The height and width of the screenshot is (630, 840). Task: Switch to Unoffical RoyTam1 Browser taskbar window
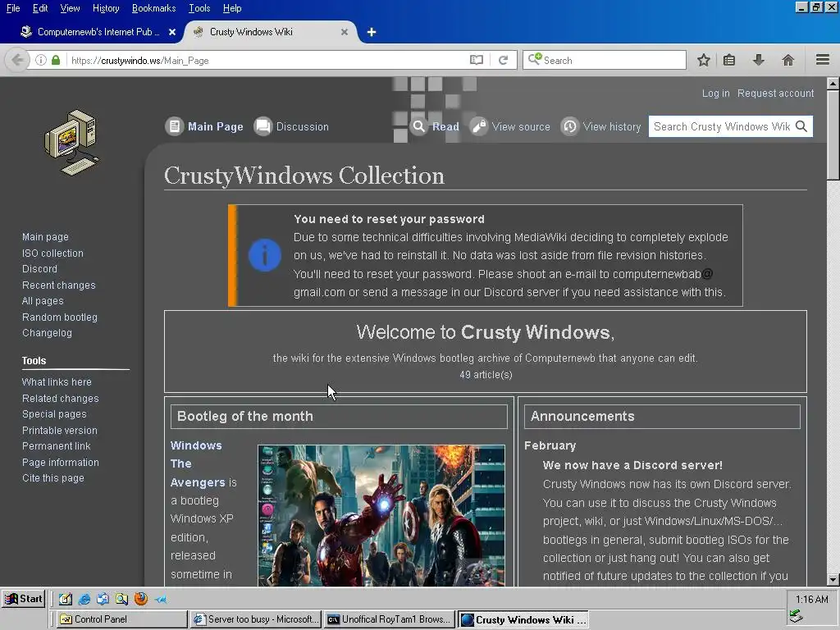pos(390,619)
